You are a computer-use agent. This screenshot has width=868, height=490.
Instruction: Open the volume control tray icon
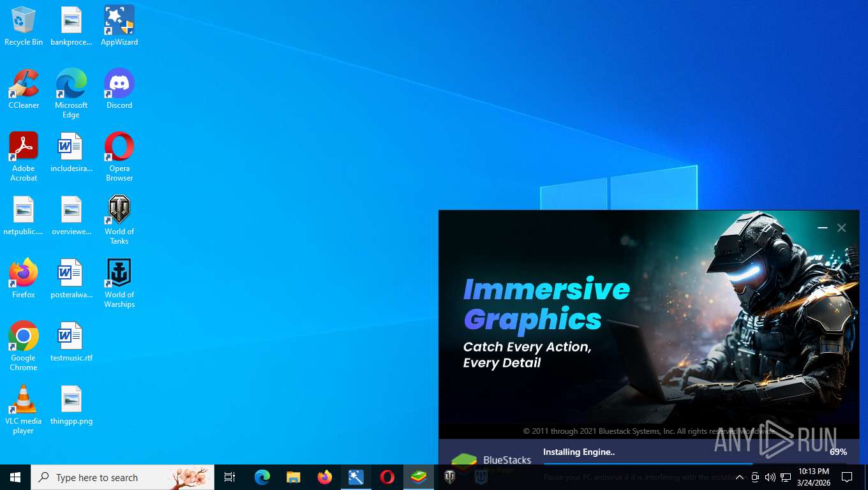[x=770, y=477]
